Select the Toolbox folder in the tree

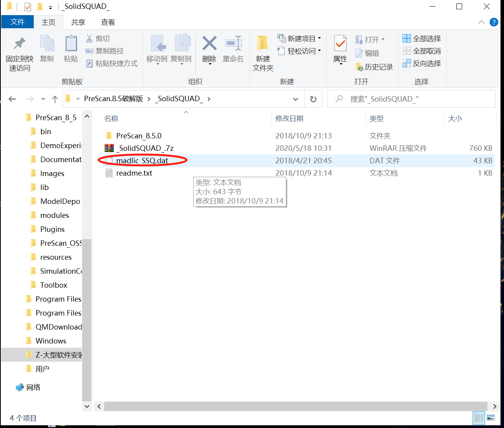tap(53, 285)
